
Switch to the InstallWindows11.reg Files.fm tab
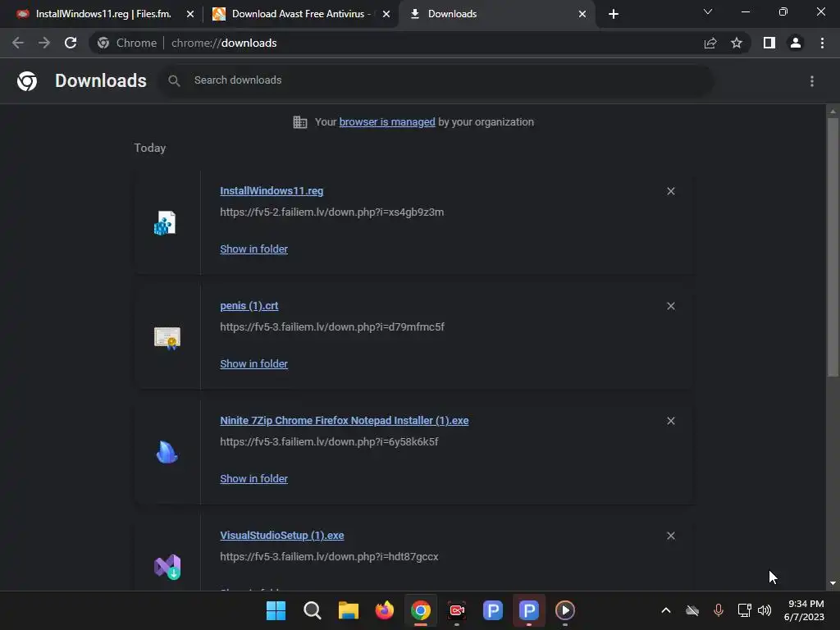[x=102, y=14]
